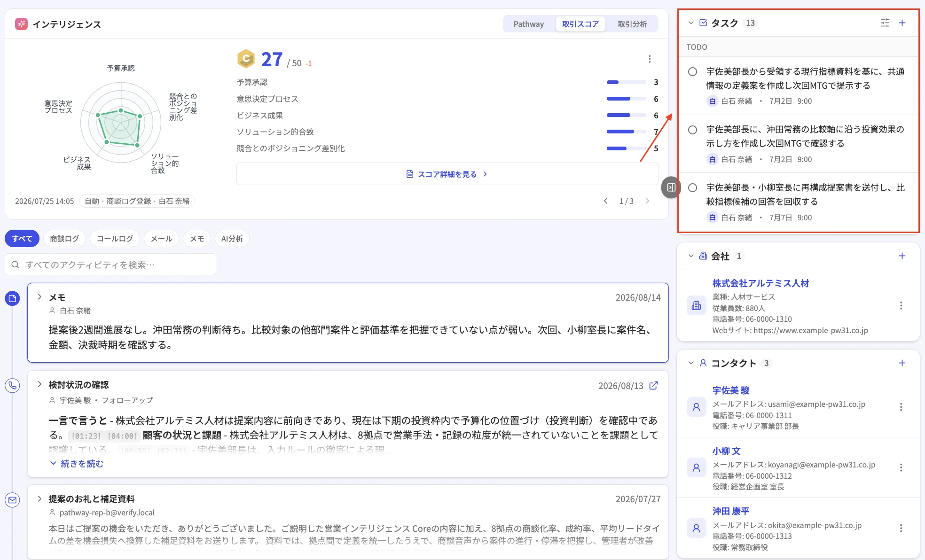Mark 共通情報の定義案 task as complete
Viewport: 925px width, 560px height.
click(x=692, y=72)
